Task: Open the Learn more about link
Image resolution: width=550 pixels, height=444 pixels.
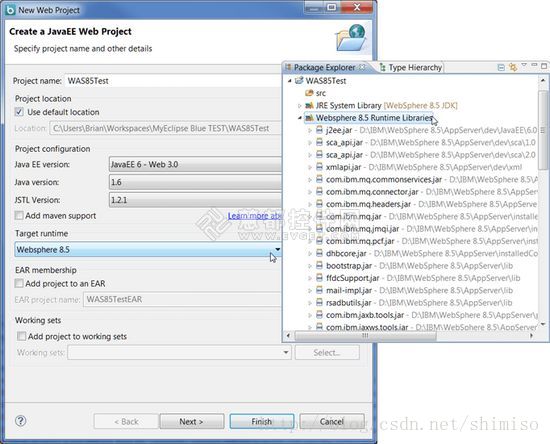Action: [x=255, y=216]
